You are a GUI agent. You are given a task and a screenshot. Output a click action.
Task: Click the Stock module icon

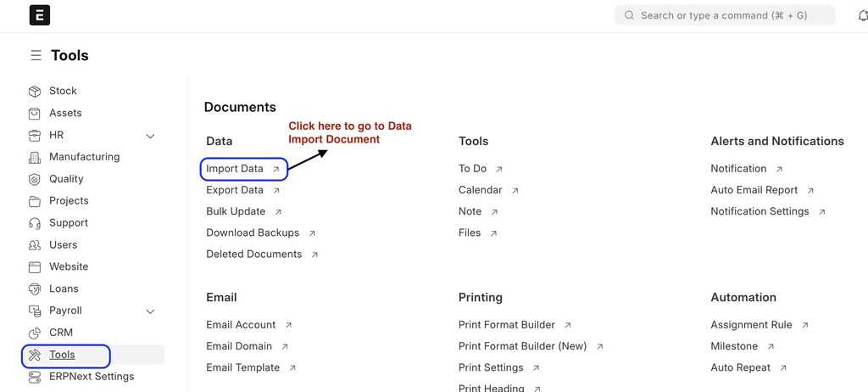35,92
